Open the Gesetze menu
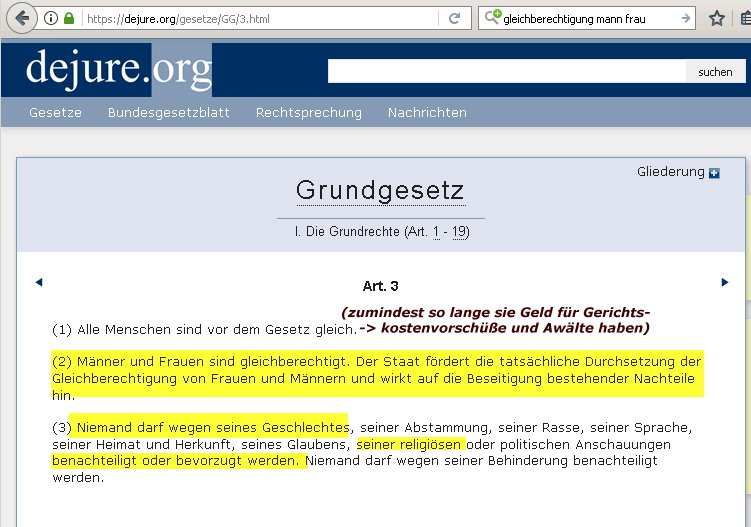The image size is (751, 527). [55, 113]
